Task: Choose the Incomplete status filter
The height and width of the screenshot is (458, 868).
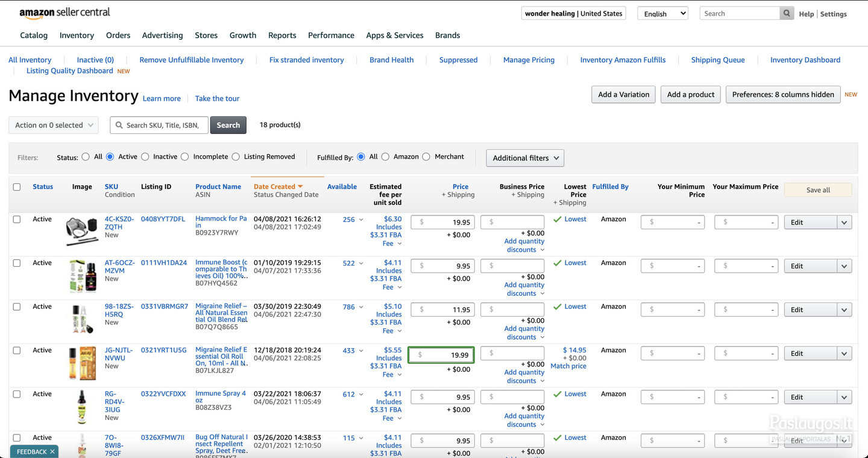Action: (x=185, y=157)
